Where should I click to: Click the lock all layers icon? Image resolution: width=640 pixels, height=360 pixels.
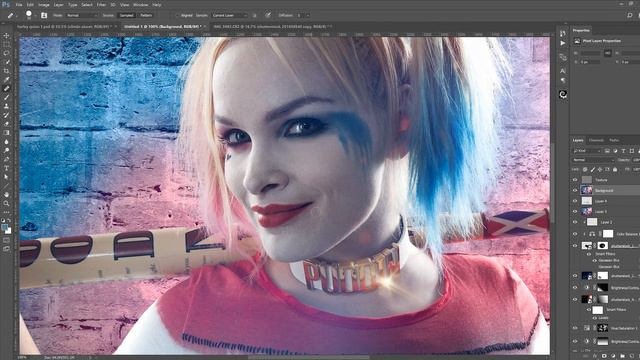[615, 169]
